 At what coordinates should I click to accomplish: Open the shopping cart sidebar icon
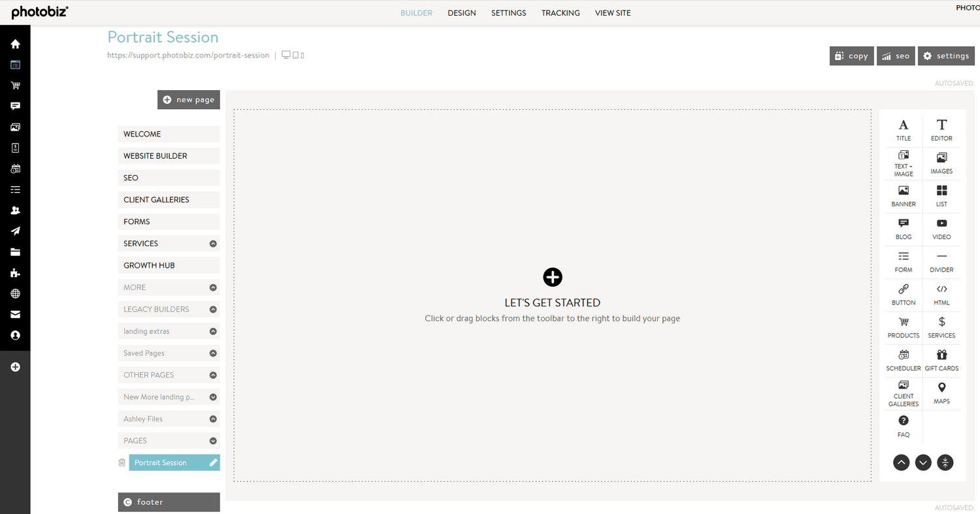[x=14, y=86]
